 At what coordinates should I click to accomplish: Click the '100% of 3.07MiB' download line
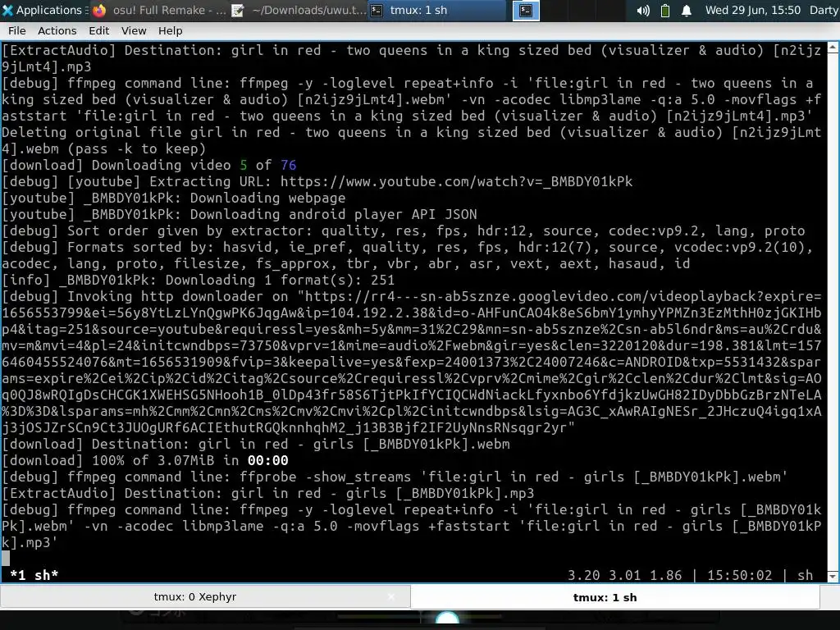(144, 460)
